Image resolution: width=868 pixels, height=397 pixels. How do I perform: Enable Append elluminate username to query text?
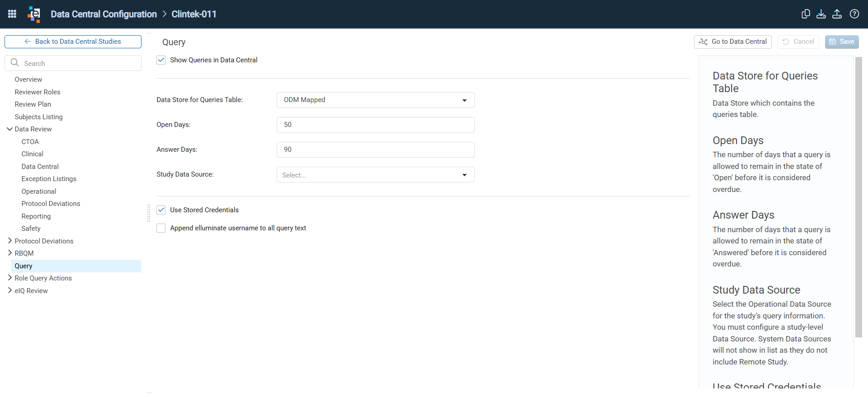(161, 228)
